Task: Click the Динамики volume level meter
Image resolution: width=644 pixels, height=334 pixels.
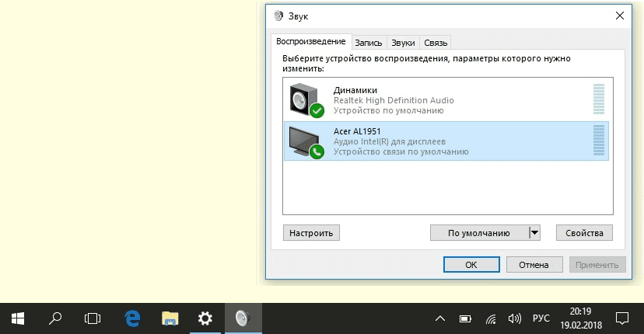Action: click(x=598, y=100)
